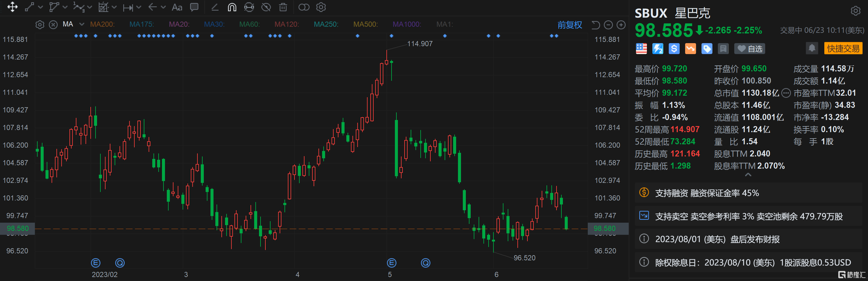
Task: Zoom in the chart
Action: pyautogui.click(x=621, y=25)
